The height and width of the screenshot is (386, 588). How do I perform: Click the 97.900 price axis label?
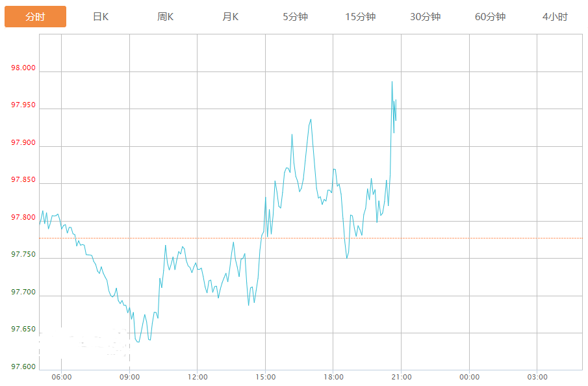pos(24,143)
